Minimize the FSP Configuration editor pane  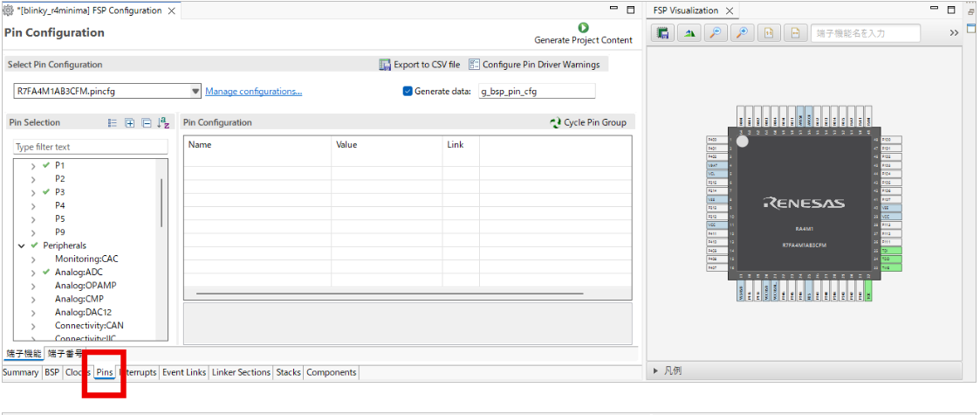pos(613,10)
